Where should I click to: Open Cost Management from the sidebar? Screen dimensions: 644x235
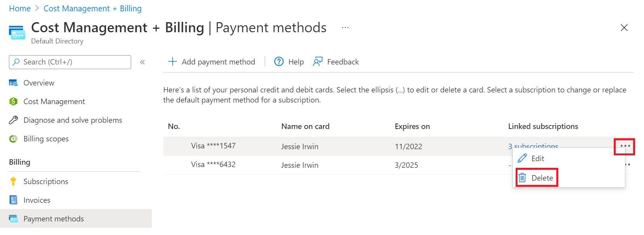(x=54, y=101)
